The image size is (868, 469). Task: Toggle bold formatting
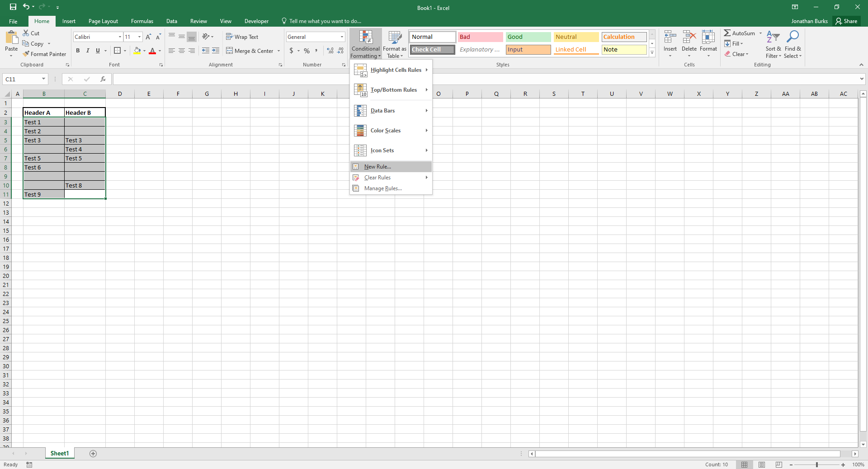(78, 51)
